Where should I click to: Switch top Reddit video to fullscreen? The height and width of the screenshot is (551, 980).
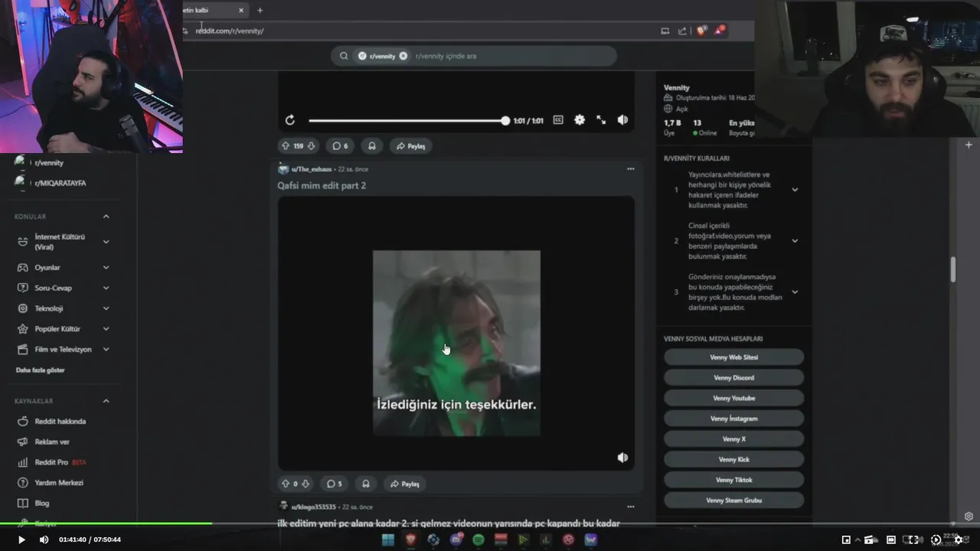(601, 120)
